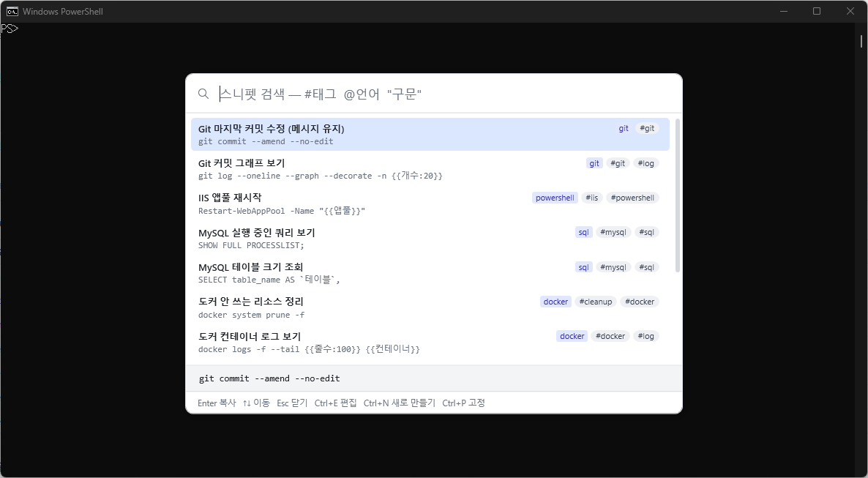The image size is (868, 478).
Task: Click the #powershell tag on IIS row
Action: click(x=632, y=198)
